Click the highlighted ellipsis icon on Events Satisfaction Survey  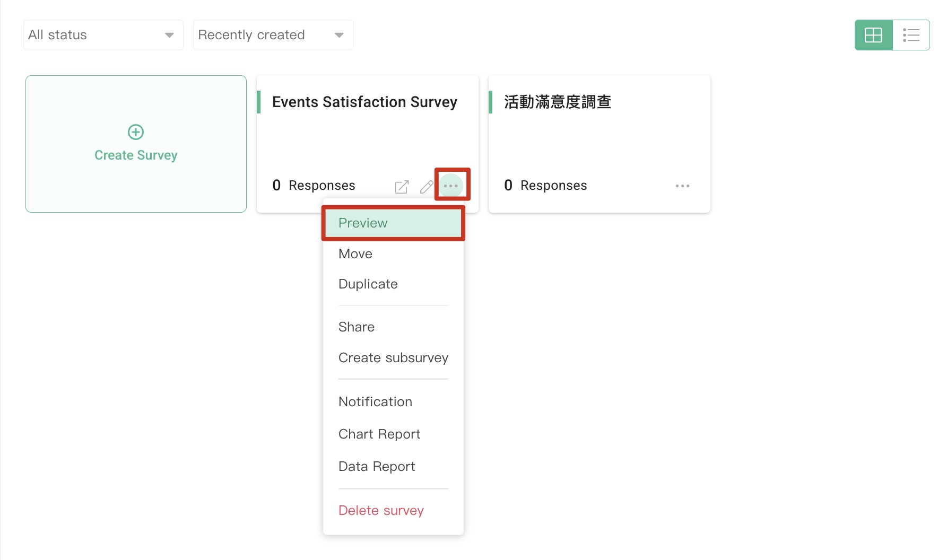(x=450, y=186)
